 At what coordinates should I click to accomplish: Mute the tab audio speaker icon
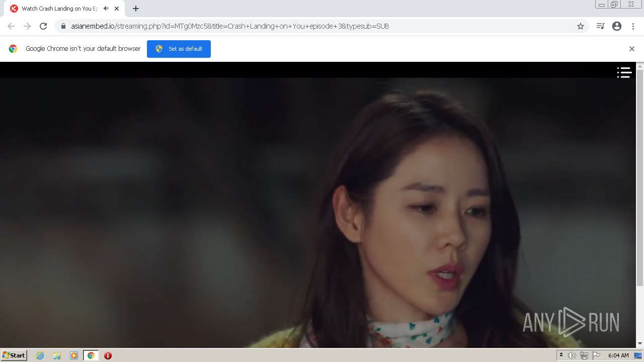(x=106, y=9)
